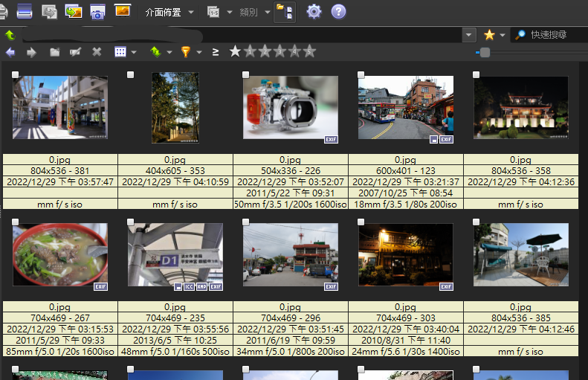Click the date text 2011/5/22 下午 09:31
The image size is (588, 380).
(290, 193)
